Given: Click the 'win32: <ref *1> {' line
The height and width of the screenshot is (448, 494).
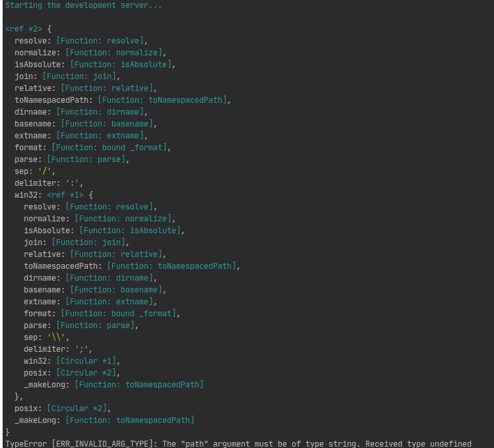Looking at the screenshot, I should point(53,195).
